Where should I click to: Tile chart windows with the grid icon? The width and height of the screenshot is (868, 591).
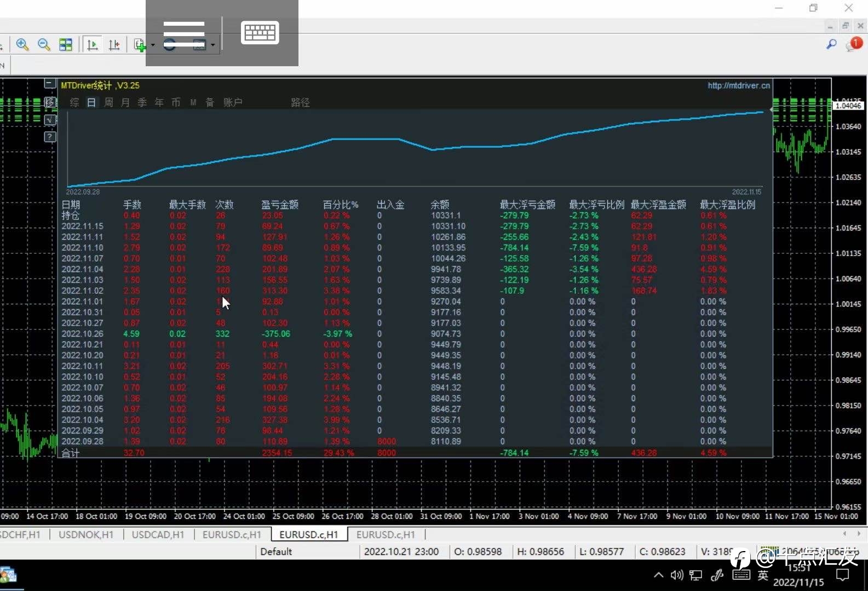pyautogui.click(x=66, y=45)
